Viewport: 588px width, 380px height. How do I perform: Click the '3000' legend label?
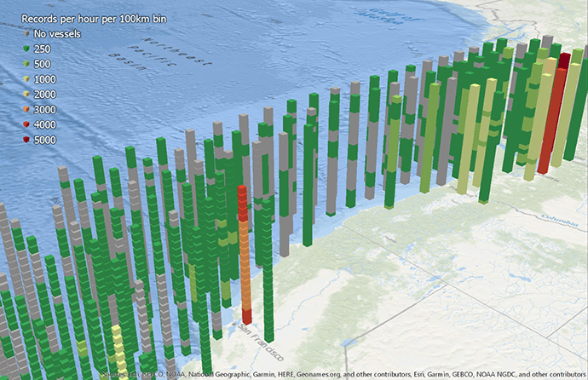click(x=44, y=109)
